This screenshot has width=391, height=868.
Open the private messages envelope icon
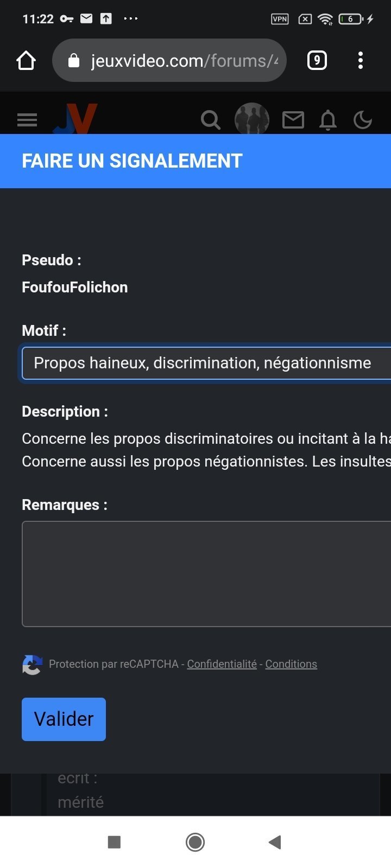293,120
